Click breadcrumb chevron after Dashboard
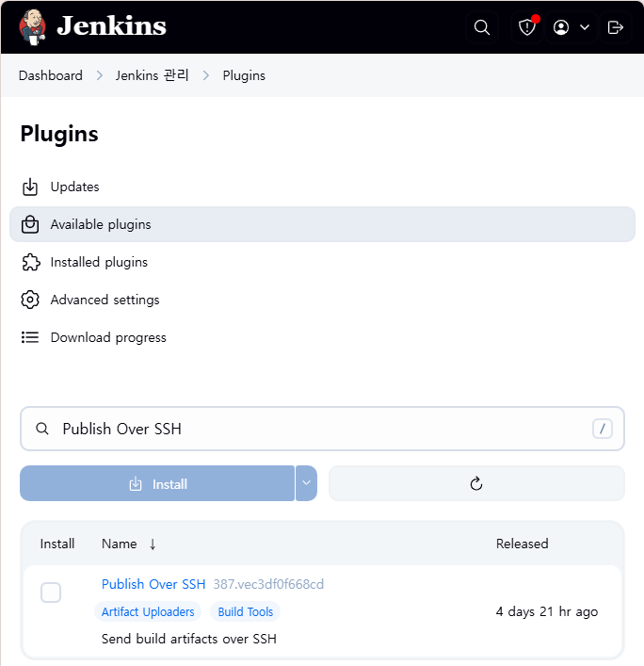This screenshot has height=666, width=644. pyautogui.click(x=100, y=75)
